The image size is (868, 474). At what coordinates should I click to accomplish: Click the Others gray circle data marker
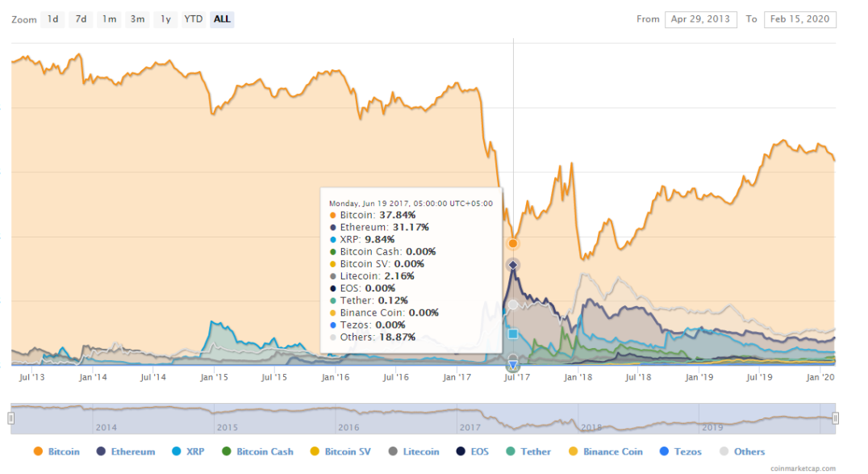click(x=513, y=305)
